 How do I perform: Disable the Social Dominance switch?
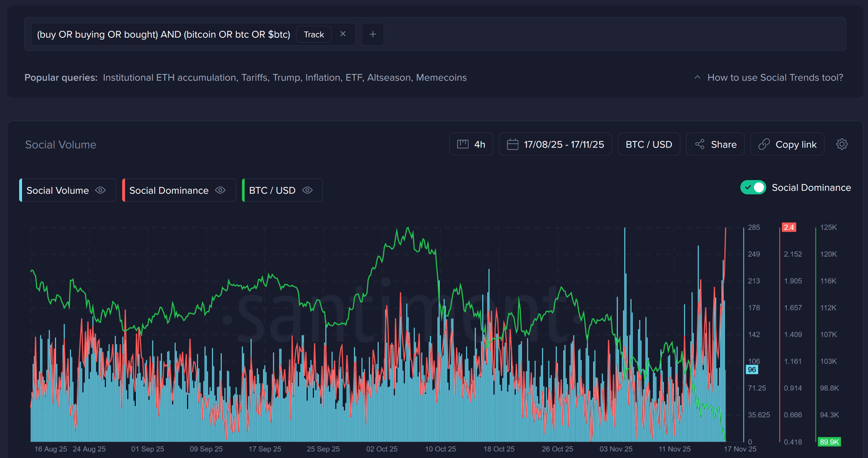click(753, 187)
